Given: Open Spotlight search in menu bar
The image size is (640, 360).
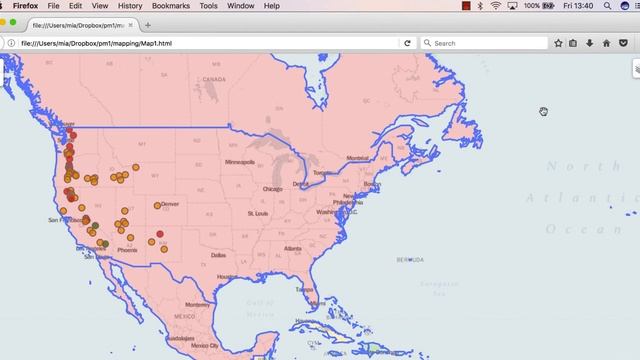Looking at the screenshot, I should pos(607,6).
